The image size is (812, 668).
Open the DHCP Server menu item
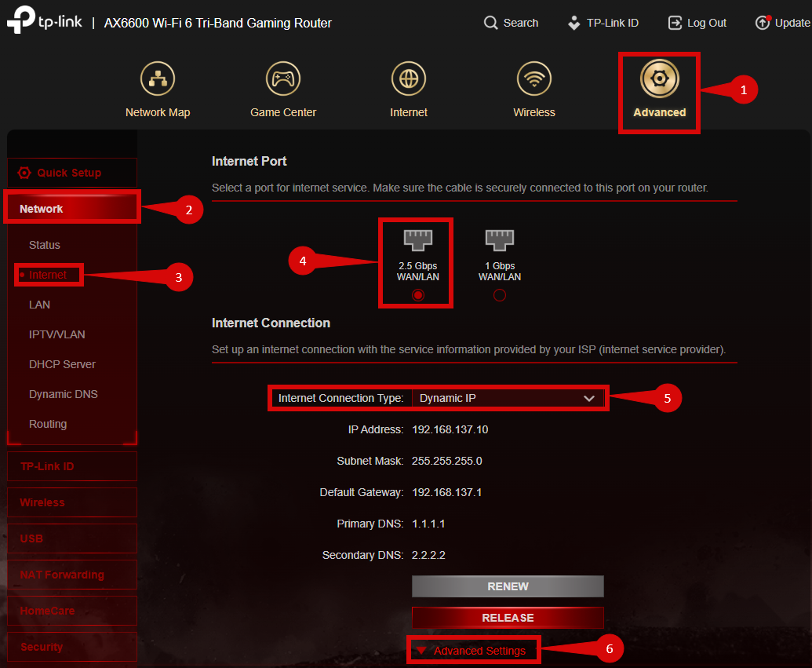point(62,364)
